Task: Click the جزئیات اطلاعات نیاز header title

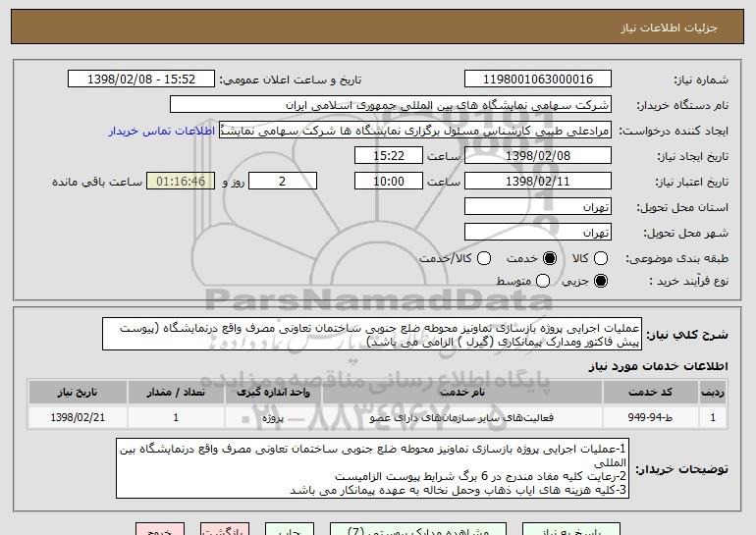Action: tap(669, 27)
